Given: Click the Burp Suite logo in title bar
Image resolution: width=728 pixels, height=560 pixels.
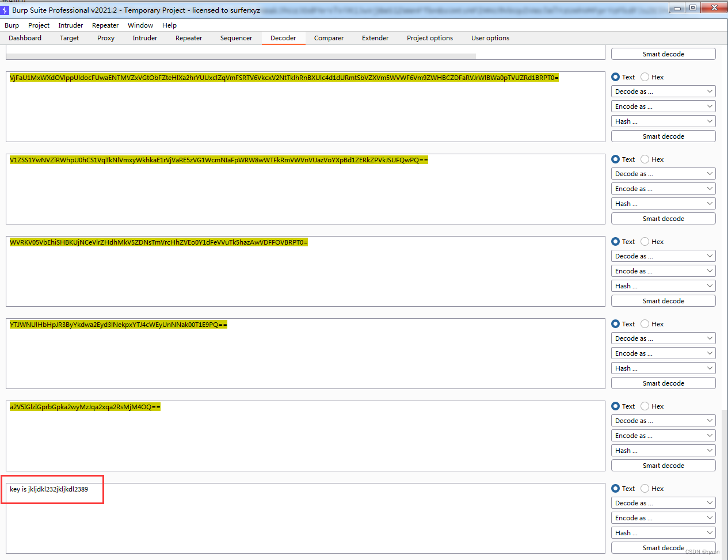Looking at the screenshot, I should 5,10.
